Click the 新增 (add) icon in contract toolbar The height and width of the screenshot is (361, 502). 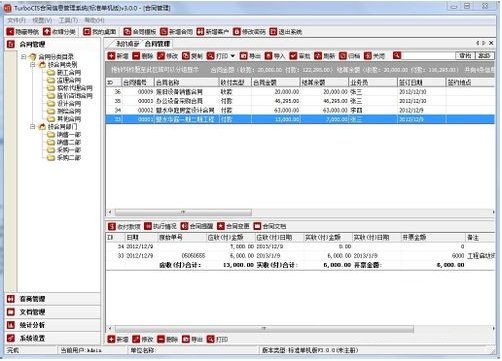pos(111,56)
